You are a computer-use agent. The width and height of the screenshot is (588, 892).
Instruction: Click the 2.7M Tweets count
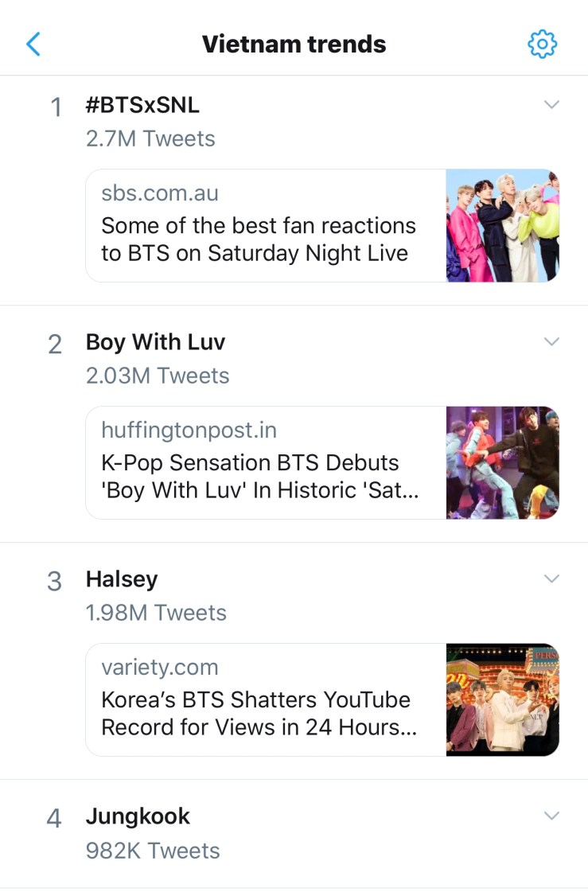[x=150, y=138]
